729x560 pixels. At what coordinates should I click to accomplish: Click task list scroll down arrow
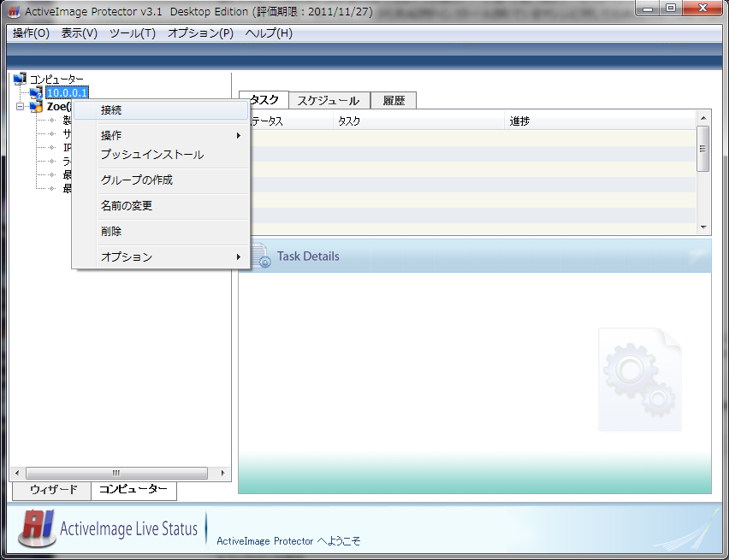click(x=703, y=227)
